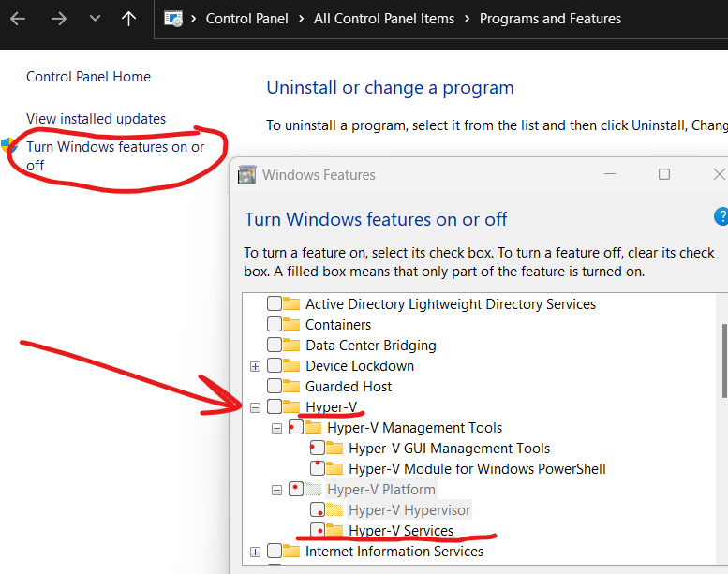This screenshot has width=728, height=574.
Task: Open the chevron after Control Panel breadcrumb
Action: point(302,19)
